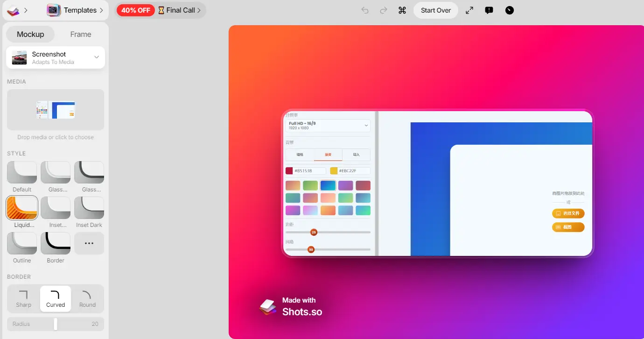Expand the Final Call offer
Image resolution: width=644 pixels, height=339 pixels.
(180, 10)
